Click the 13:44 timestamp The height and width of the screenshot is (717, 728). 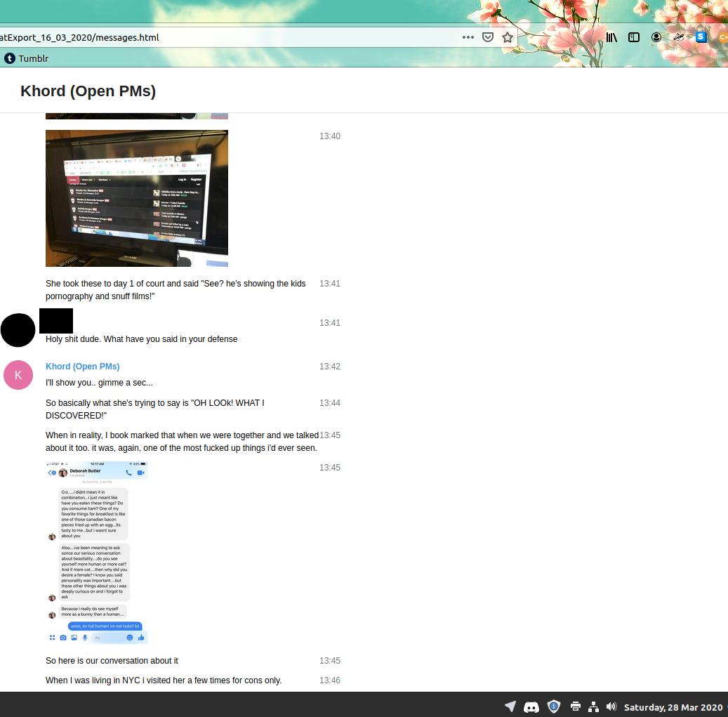click(330, 403)
